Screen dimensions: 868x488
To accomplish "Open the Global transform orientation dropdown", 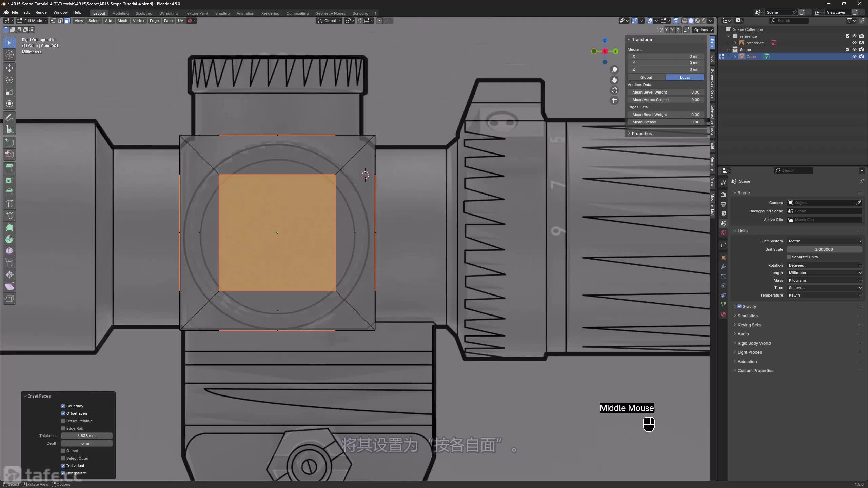I will pos(329,21).
